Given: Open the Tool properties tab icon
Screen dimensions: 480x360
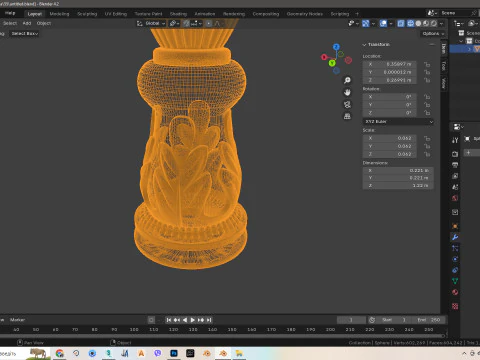Looking at the screenshot, I should pos(455,140).
